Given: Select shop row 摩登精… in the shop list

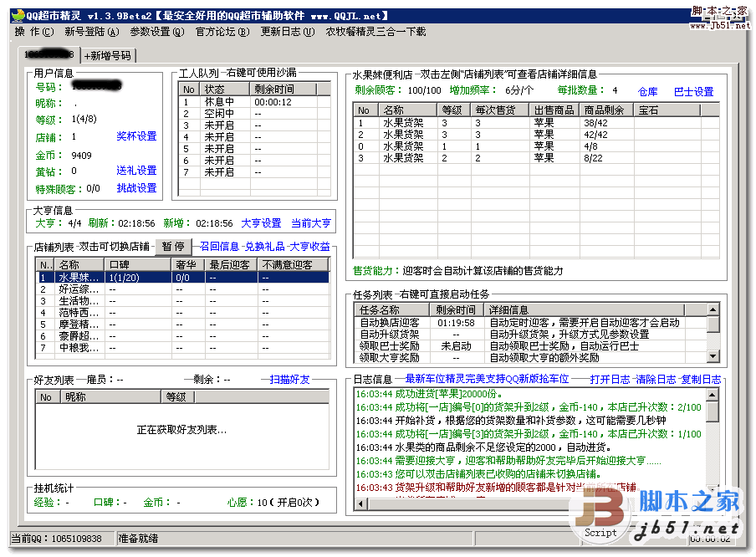Looking at the screenshot, I should point(184,324).
